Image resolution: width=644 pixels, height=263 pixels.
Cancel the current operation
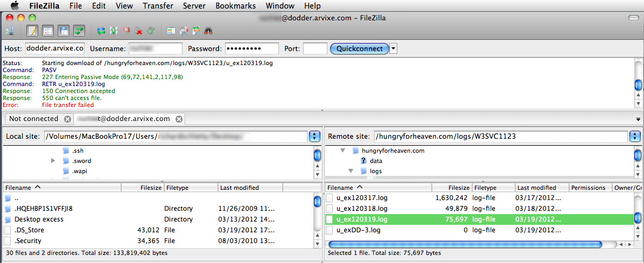tap(127, 31)
